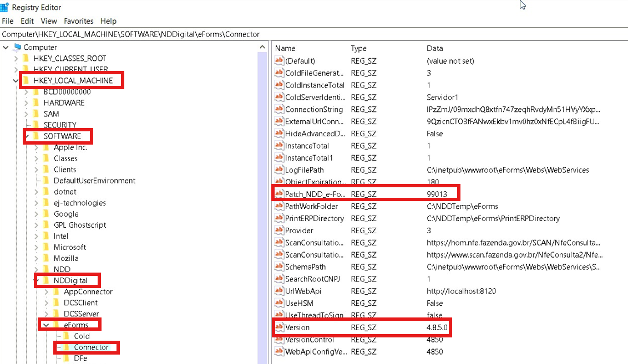This screenshot has height=364, width=628.
Task: Click the SearchRootCNPJ value icon
Action: click(279, 279)
